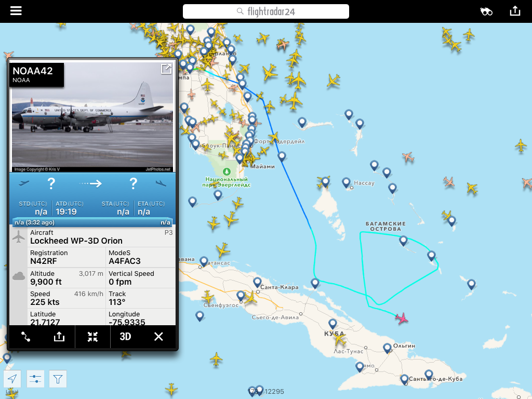Tap the flight progress bar
This screenshot has width=532, height=399.
click(x=92, y=222)
